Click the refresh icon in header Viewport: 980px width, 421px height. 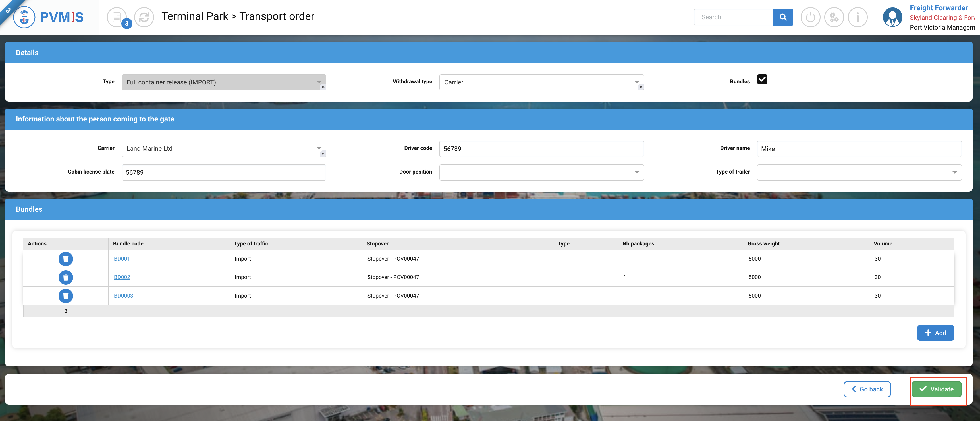tap(144, 17)
